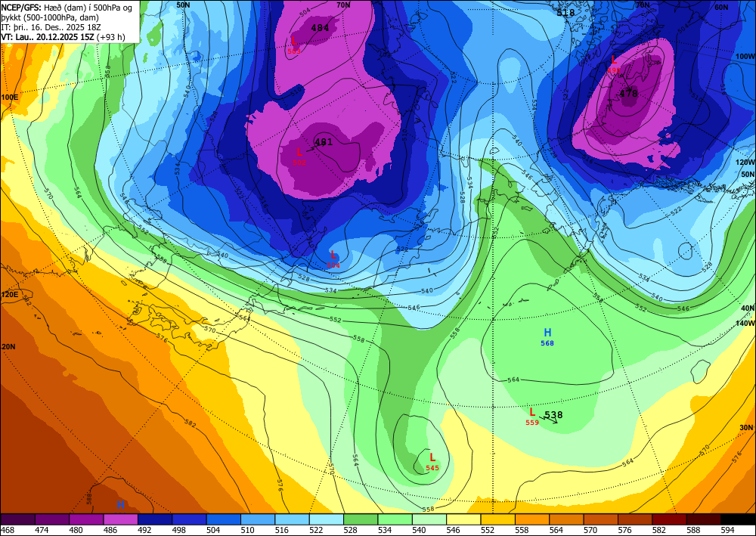The width and height of the screenshot is (756, 536).
Task: Click the legend number 474
Action: [42, 530]
